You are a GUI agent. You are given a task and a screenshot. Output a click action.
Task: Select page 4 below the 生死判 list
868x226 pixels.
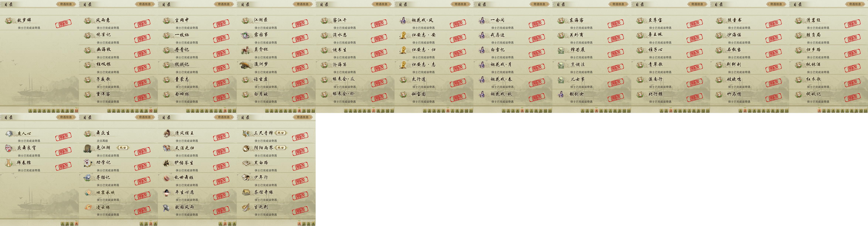pyautogui.click(x=313, y=224)
